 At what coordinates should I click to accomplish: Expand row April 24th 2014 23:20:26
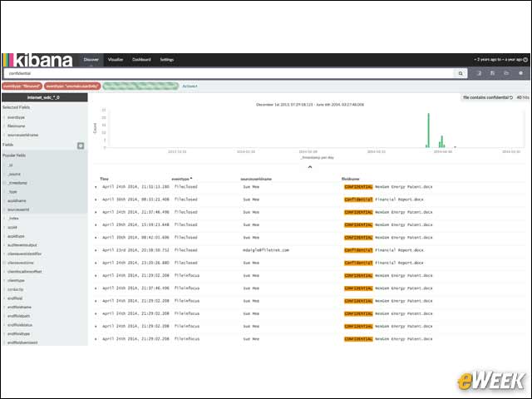tap(96, 263)
